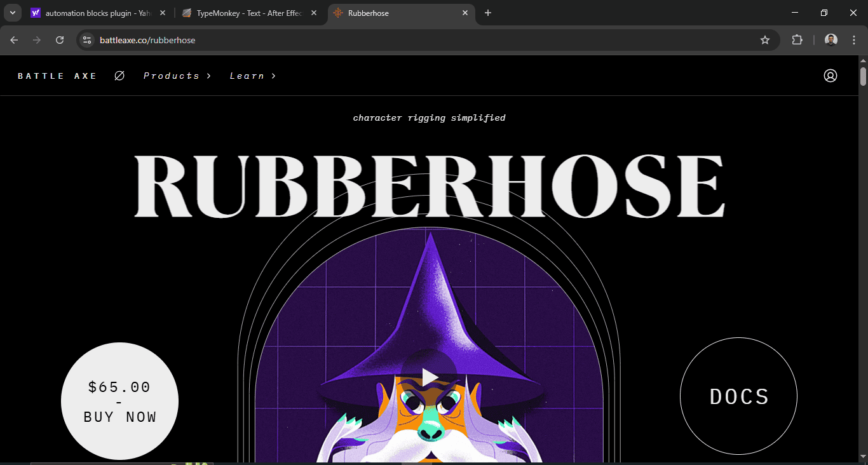This screenshot has width=868, height=465.
Task: Close the Rubberhose tab
Action: coord(465,13)
